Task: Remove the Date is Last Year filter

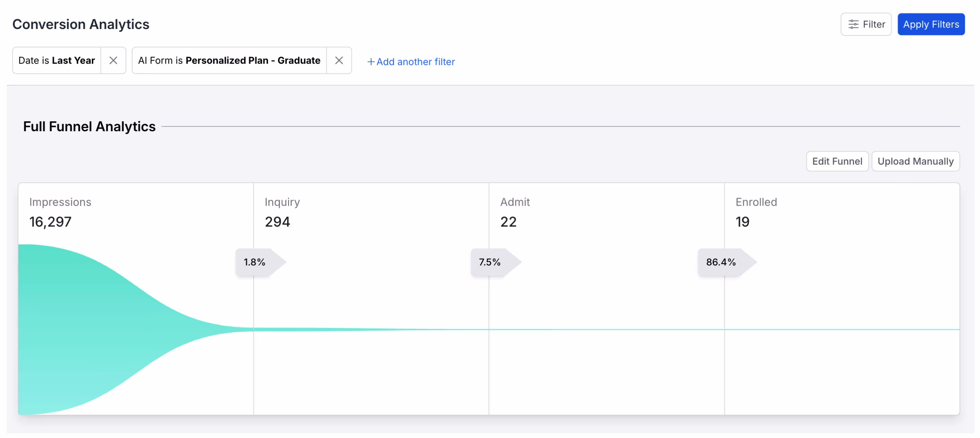Action: [113, 60]
